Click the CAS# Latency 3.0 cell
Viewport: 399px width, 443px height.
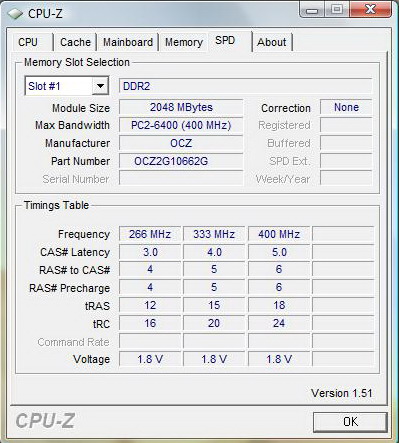point(150,252)
